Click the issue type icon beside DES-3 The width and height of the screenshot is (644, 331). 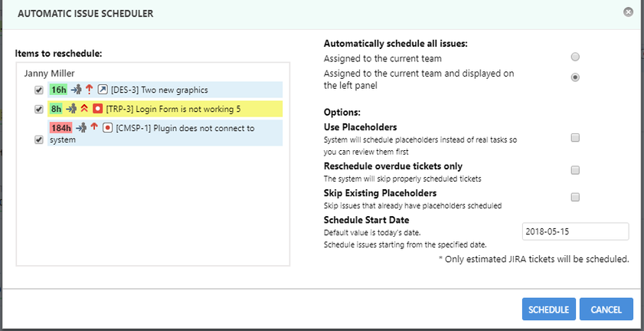[103, 90]
